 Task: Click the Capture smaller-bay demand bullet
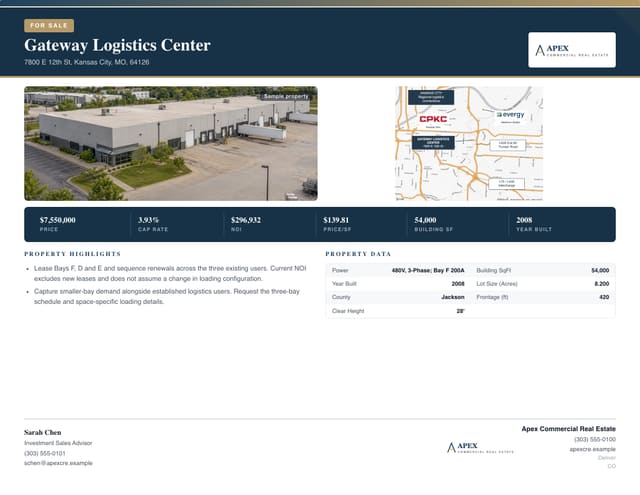tap(167, 297)
